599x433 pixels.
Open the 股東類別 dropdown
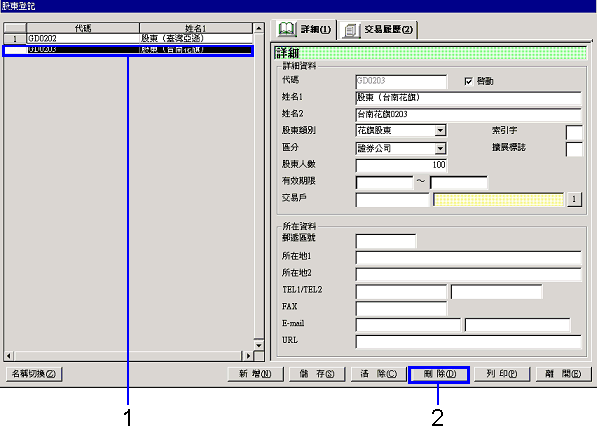440,131
